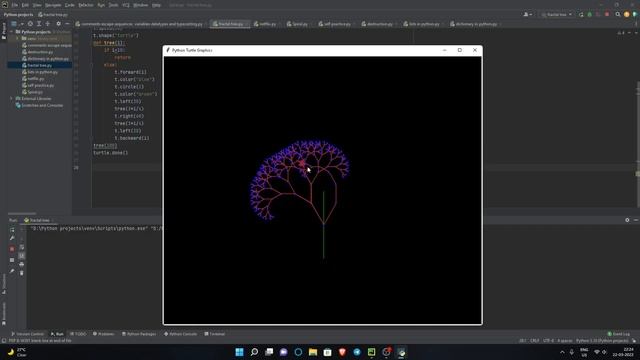Open Scratches and Consoles node
Image resolution: width=640 pixels, height=360 pixels.
pos(39,105)
